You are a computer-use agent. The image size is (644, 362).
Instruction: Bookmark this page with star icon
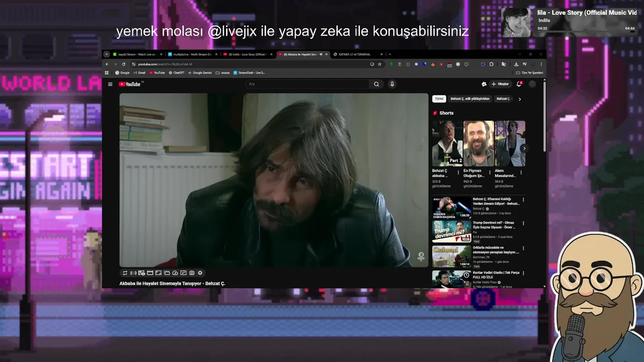(x=380, y=64)
